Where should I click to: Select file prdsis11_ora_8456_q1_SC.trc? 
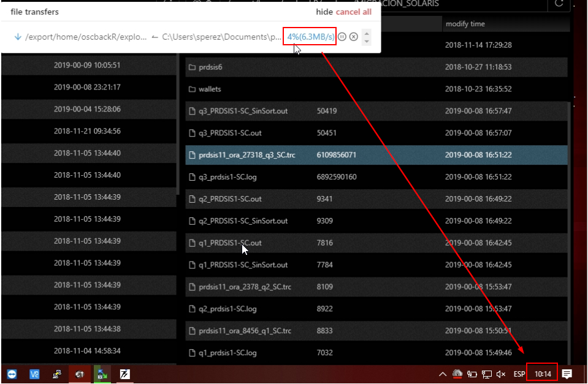pyautogui.click(x=376, y=331)
